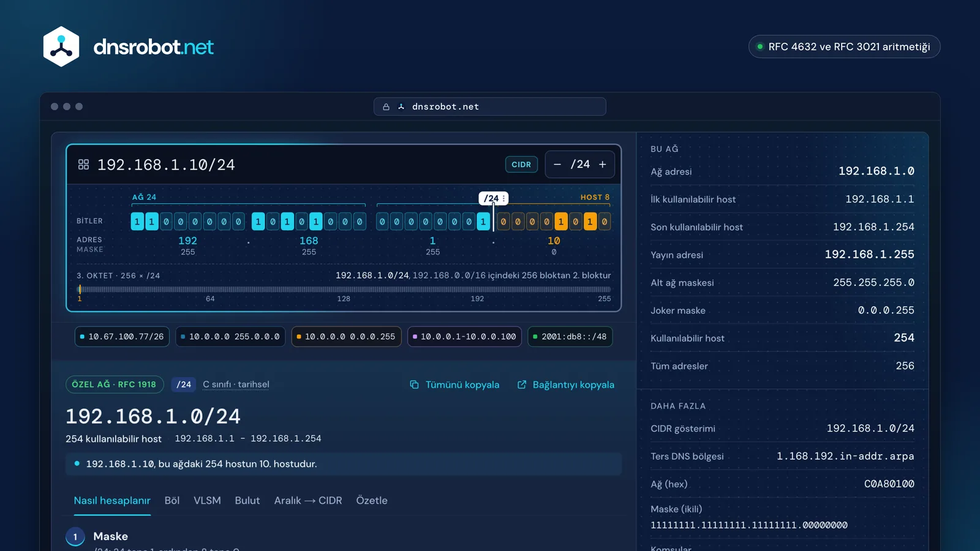Click the lock icon in the address bar
The width and height of the screenshot is (980, 551).
click(x=386, y=107)
